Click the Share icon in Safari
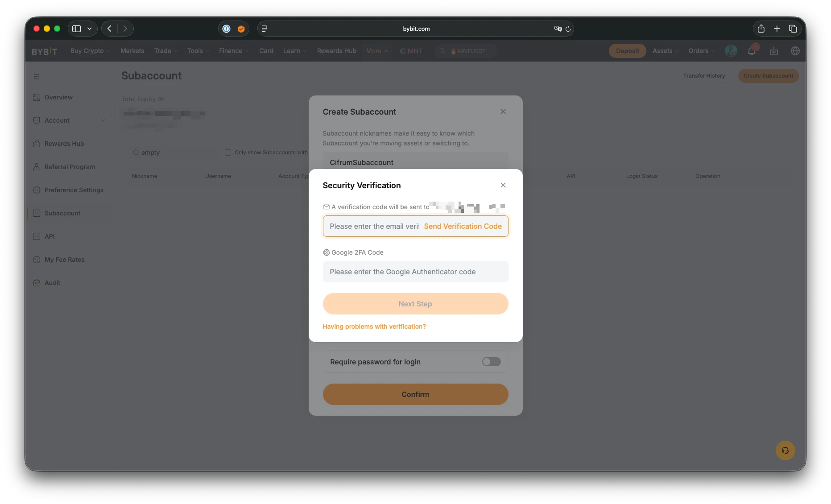This screenshot has height=504, width=831. pyautogui.click(x=761, y=29)
